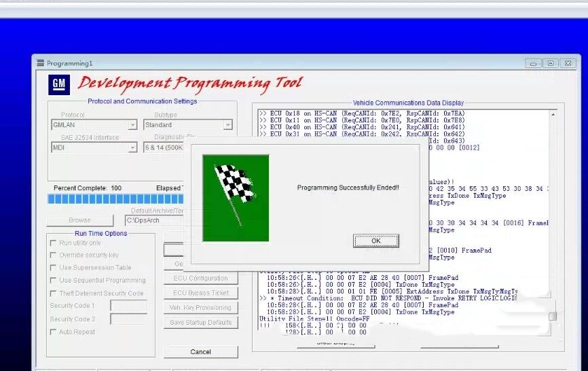Click the Cancel button
The width and height of the screenshot is (588, 371).
click(200, 351)
